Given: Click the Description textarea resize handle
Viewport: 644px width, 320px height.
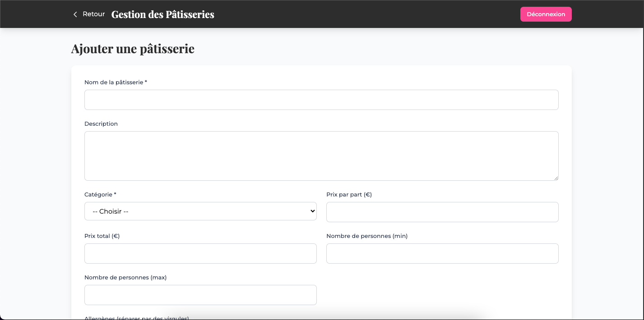Looking at the screenshot, I should 556,178.
